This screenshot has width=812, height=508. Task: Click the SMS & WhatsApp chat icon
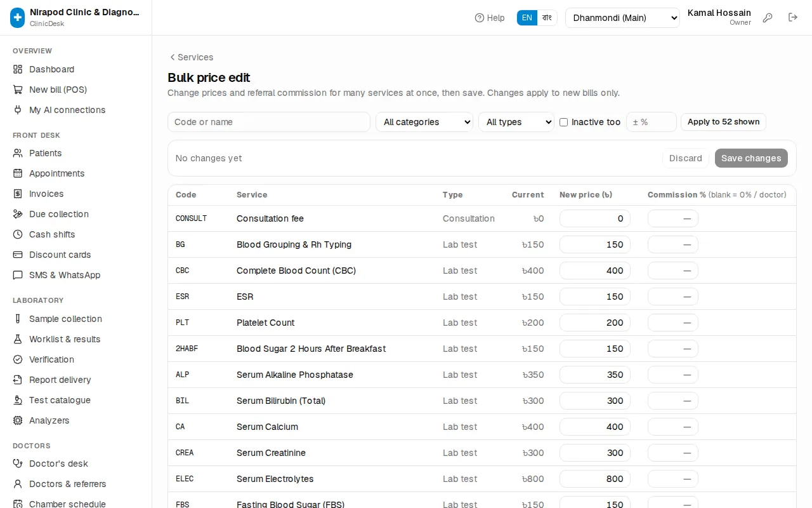pos(18,275)
